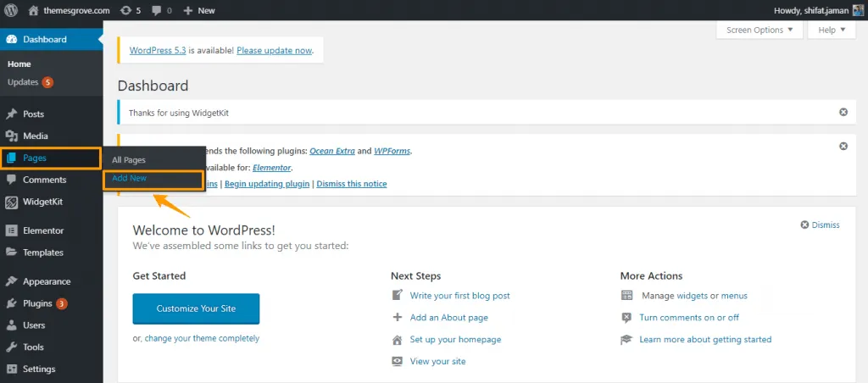
Task: Click the Please update now link
Action: click(x=274, y=50)
